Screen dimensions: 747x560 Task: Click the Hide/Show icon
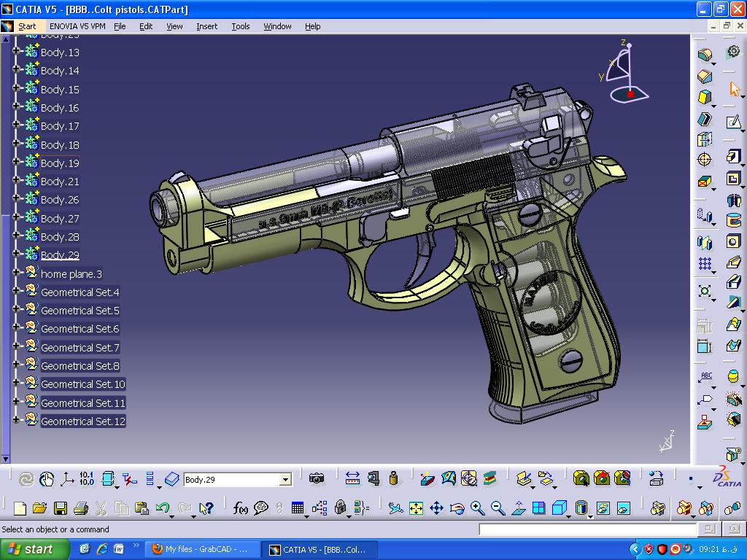[603, 508]
